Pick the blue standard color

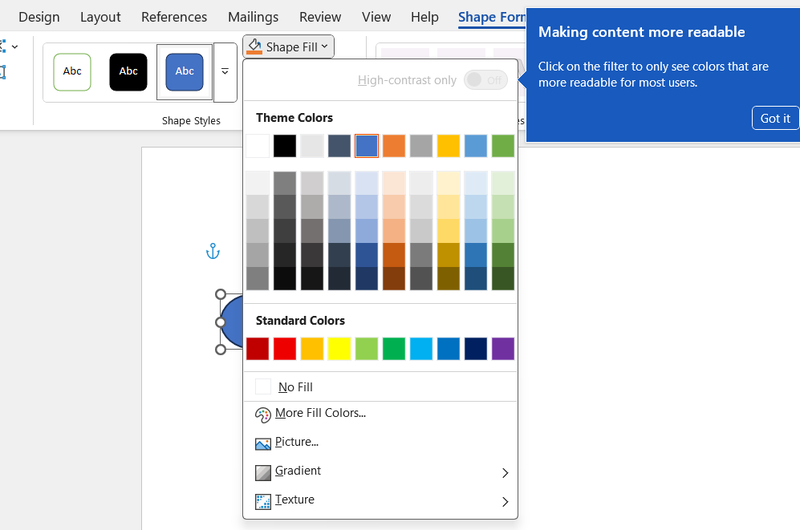click(448, 349)
